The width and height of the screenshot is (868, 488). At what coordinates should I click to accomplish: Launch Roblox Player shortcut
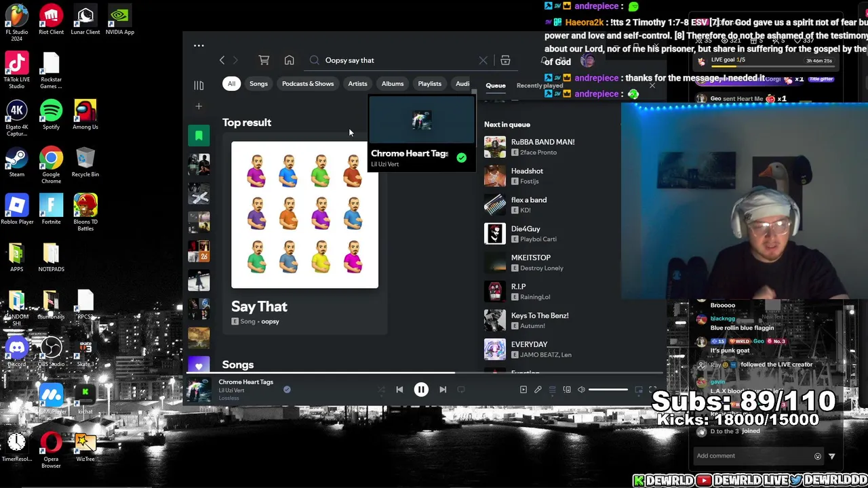[x=17, y=209]
